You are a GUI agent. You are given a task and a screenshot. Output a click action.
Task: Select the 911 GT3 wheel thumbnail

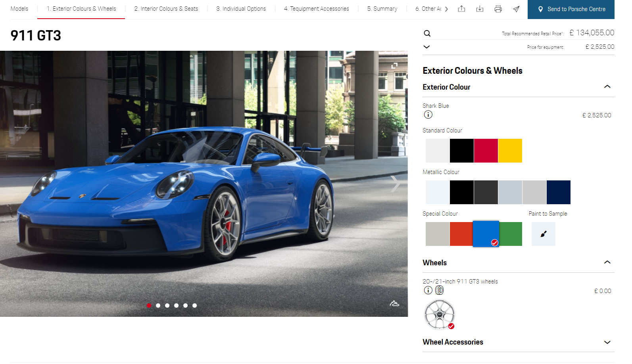[440, 315]
